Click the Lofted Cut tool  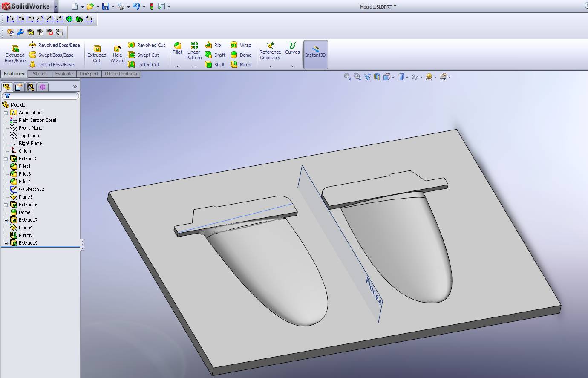144,65
